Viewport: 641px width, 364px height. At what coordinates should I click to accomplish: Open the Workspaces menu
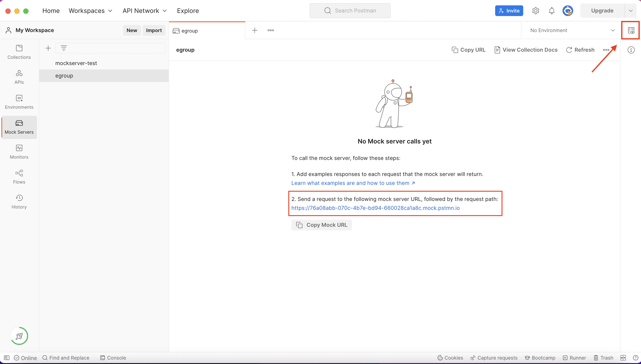[90, 10]
